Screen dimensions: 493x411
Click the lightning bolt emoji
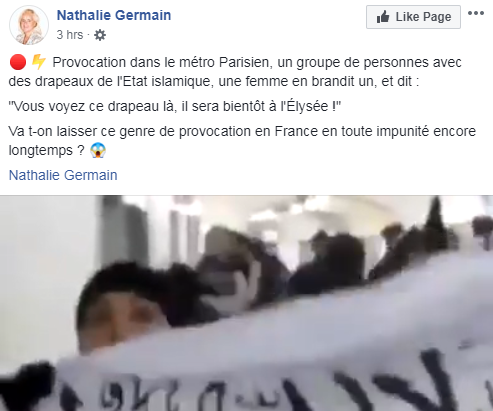click(x=39, y=62)
